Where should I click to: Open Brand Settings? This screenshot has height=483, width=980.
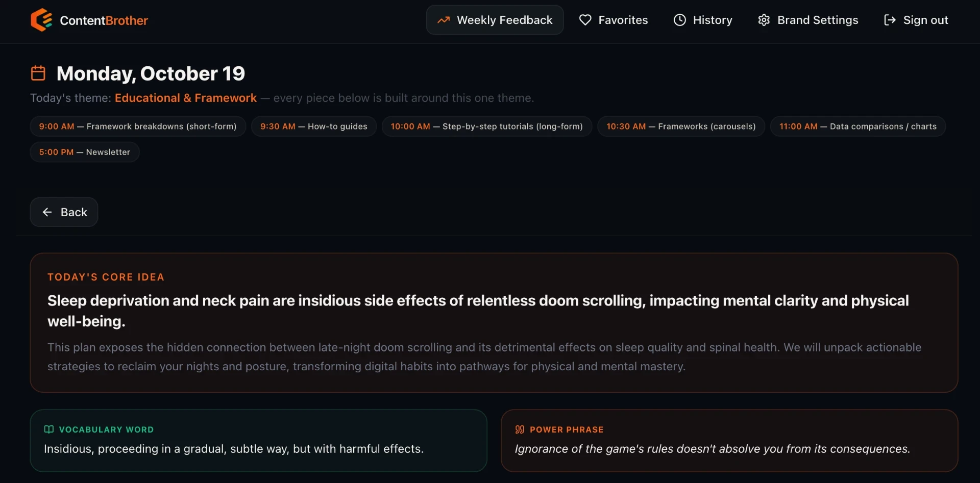click(x=808, y=20)
